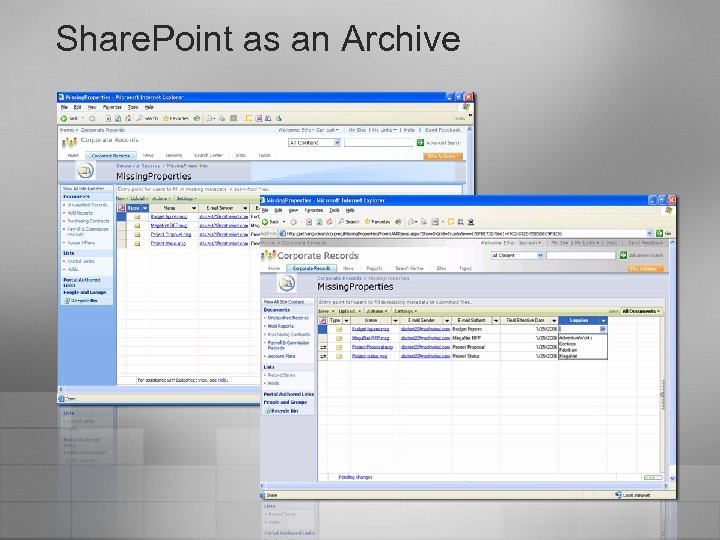Click Stop icon in front window toolbar

point(309,222)
